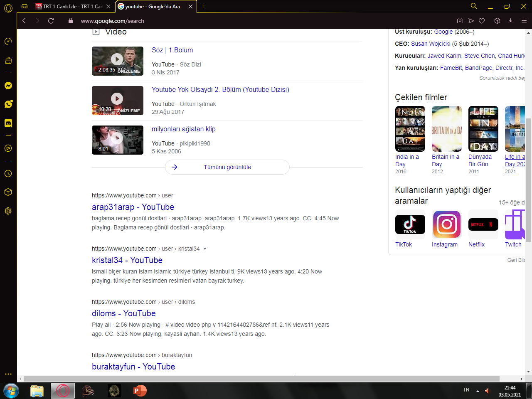Open the Söz | 1.Bölüm video link
This screenshot has width=532, height=399.
172,50
